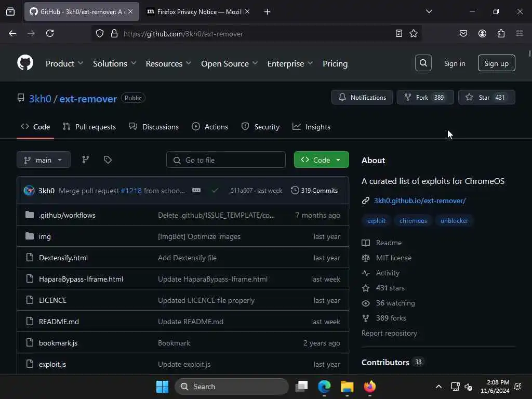Open the Windows Start button
The height and width of the screenshot is (399, 532).
tap(162, 387)
